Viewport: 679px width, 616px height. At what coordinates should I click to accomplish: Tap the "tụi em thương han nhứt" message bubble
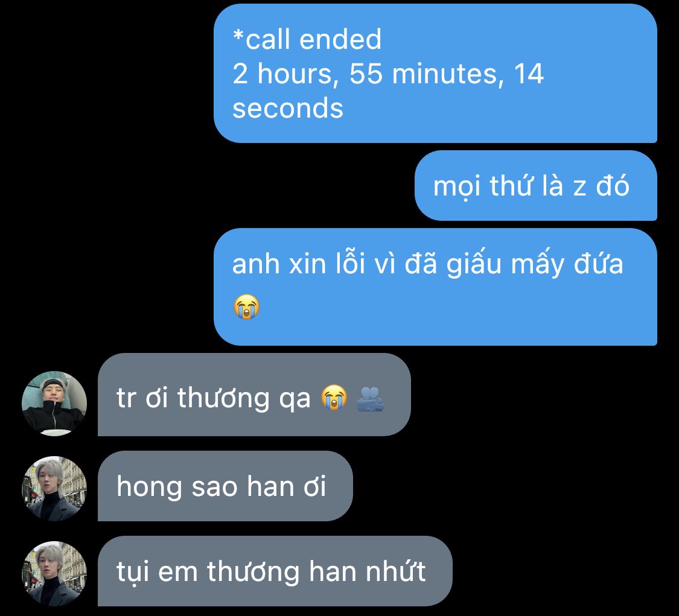coord(275,571)
